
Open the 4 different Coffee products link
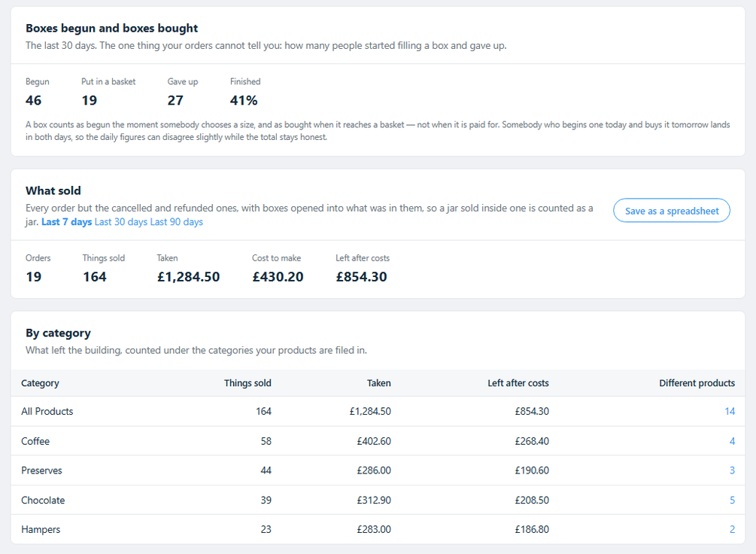(732, 441)
